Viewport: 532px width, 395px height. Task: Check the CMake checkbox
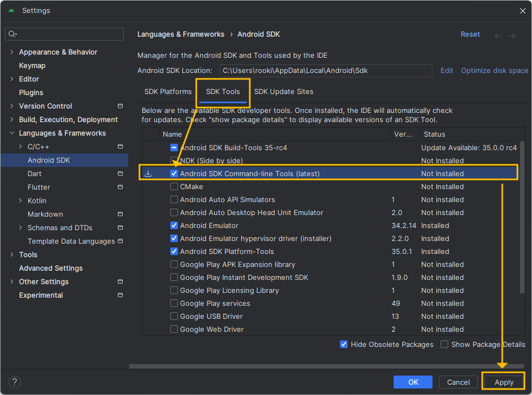[174, 186]
